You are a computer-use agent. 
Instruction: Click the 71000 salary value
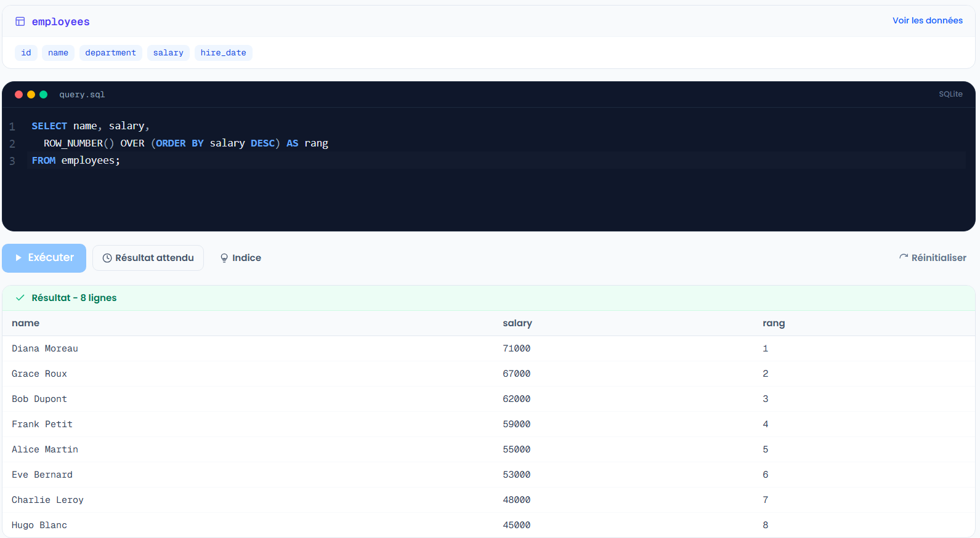(x=516, y=348)
